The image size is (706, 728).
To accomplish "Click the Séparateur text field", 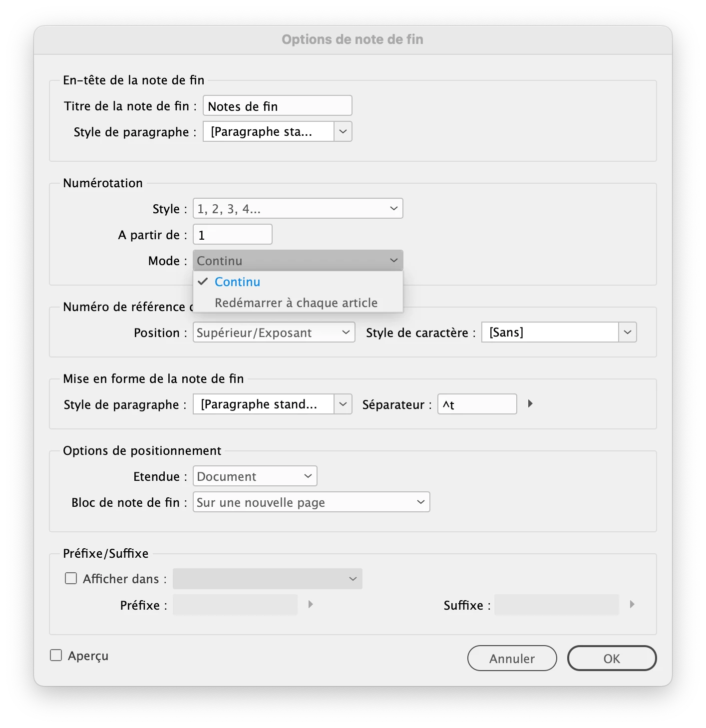I will pos(477,404).
